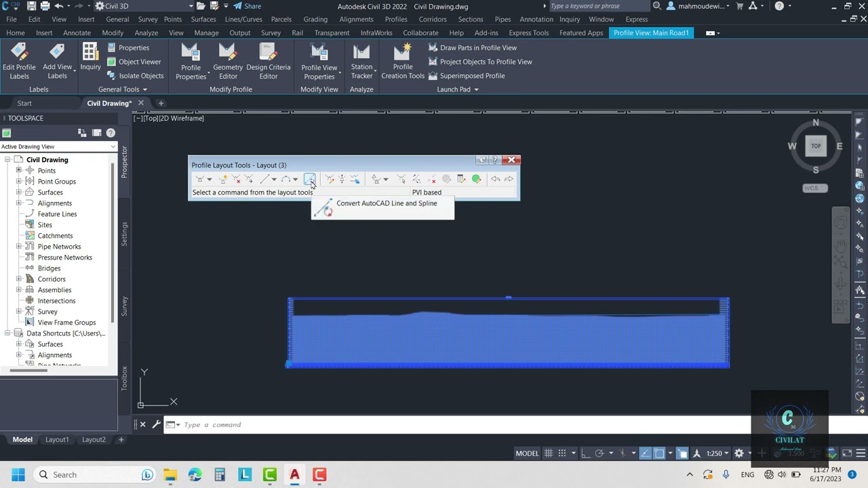Open Active Drawing View dropdown
The width and height of the screenshot is (868, 488).
(x=59, y=146)
